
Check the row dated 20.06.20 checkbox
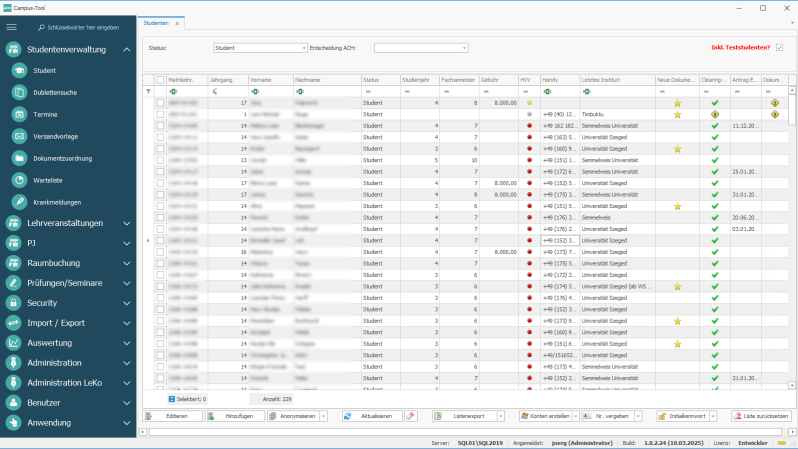coord(160,217)
